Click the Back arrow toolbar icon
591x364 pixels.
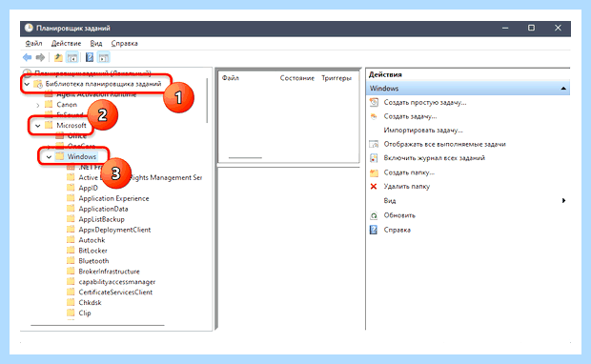[x=27, y=57]
